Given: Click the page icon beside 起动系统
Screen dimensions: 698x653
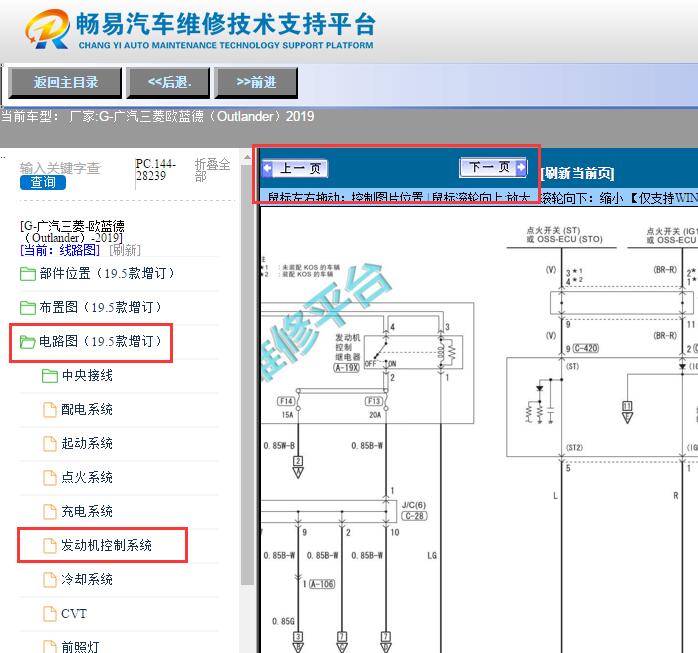Looking at the screenshot, I should point(50,443).
